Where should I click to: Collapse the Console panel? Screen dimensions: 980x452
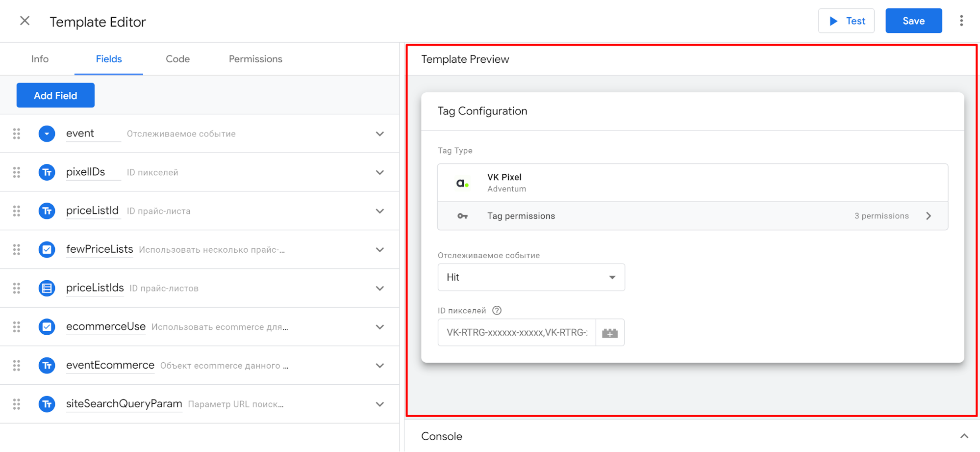click(x=964, y=436)
